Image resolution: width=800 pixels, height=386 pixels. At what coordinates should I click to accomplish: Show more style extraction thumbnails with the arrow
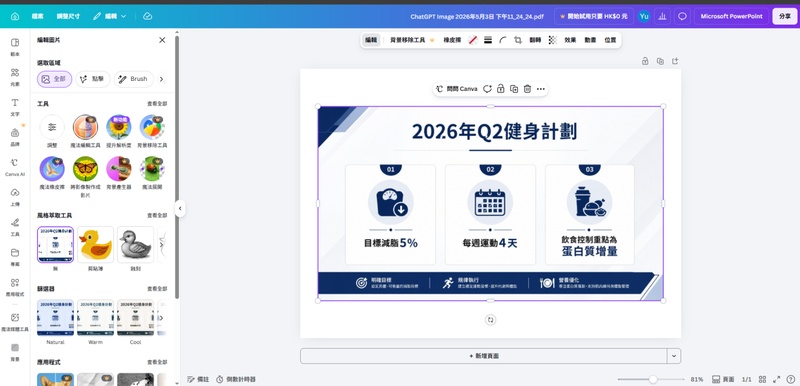162,245
